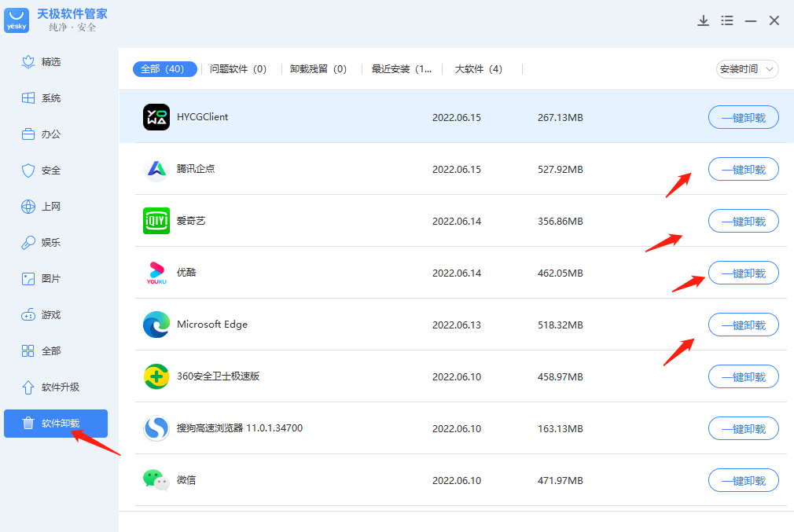This screenshot has width=794, height=532.
Task: Select the Microsoft Edge name text
Action: (x=212, y=325)
